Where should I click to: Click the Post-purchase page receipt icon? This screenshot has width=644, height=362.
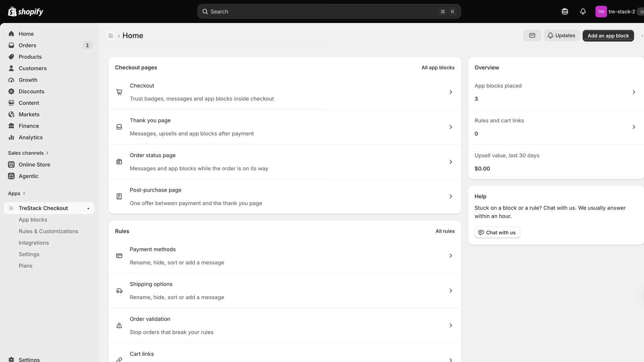(119, 197)
